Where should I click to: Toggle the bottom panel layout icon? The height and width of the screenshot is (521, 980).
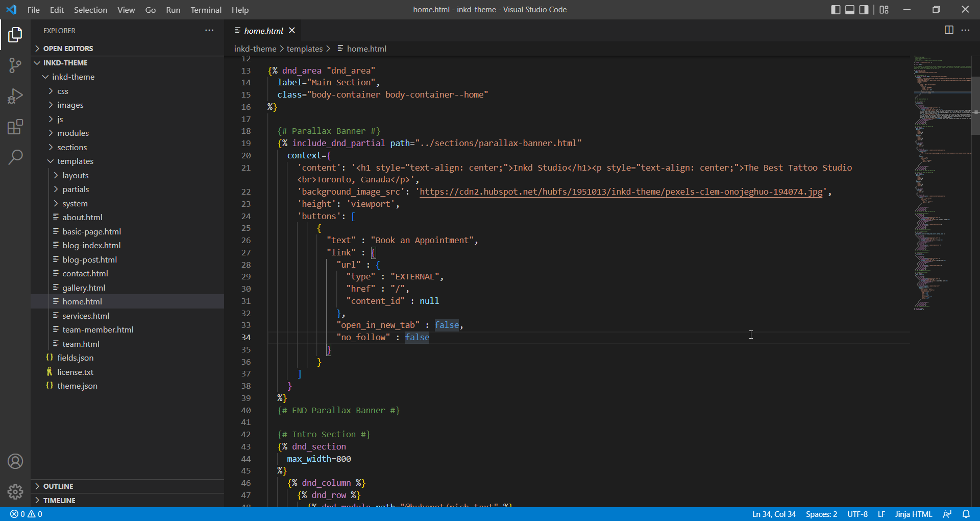click(850, 10)
